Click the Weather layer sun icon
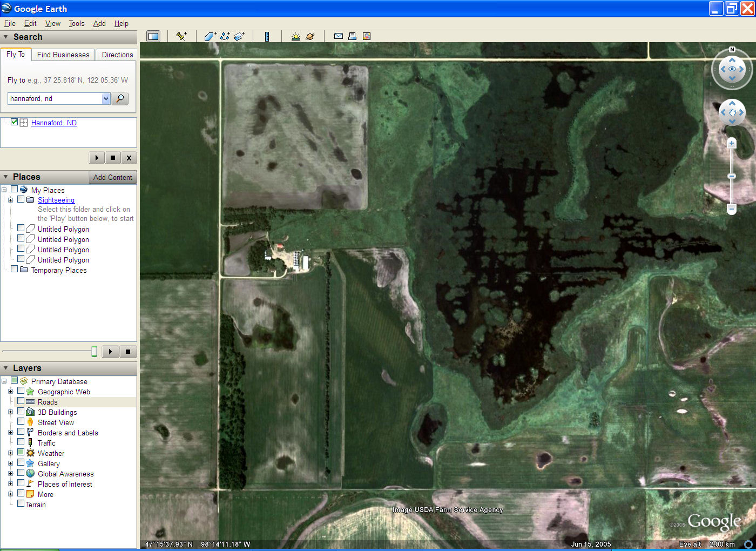Image resolution: width=756 pixels, height=551 pixels. (x=30, y=453)
